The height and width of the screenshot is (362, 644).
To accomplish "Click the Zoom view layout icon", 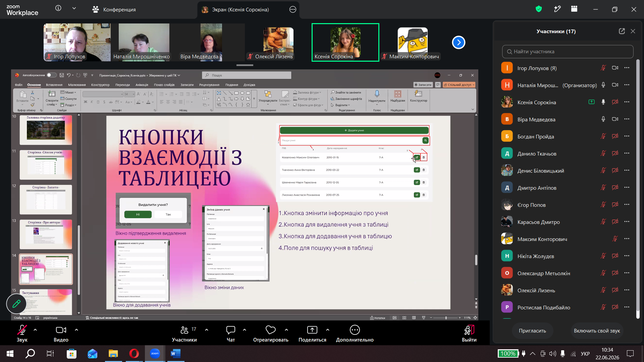I will pos(574,9).
